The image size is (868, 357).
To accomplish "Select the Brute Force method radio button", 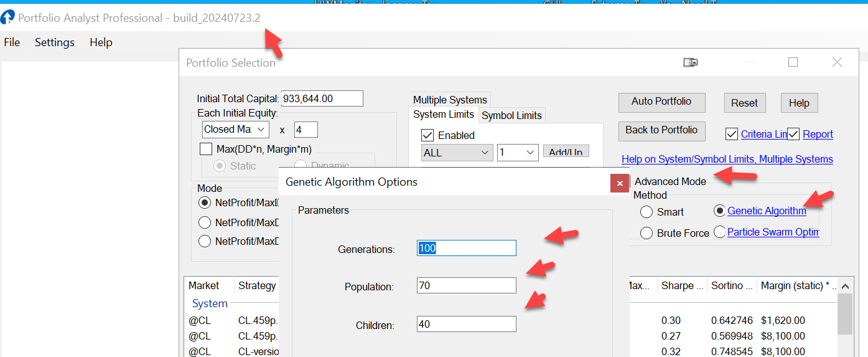I will (x=646, y=233).
